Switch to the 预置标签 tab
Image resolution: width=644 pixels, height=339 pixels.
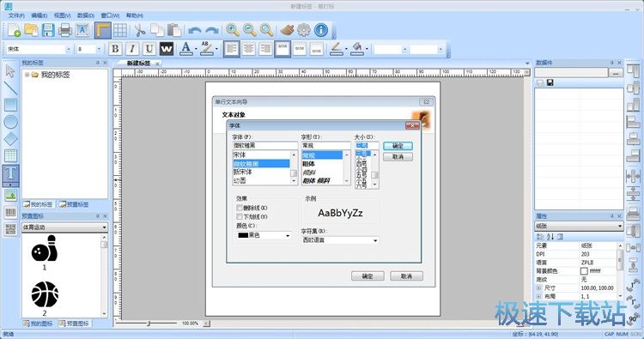tap(74, 204)
